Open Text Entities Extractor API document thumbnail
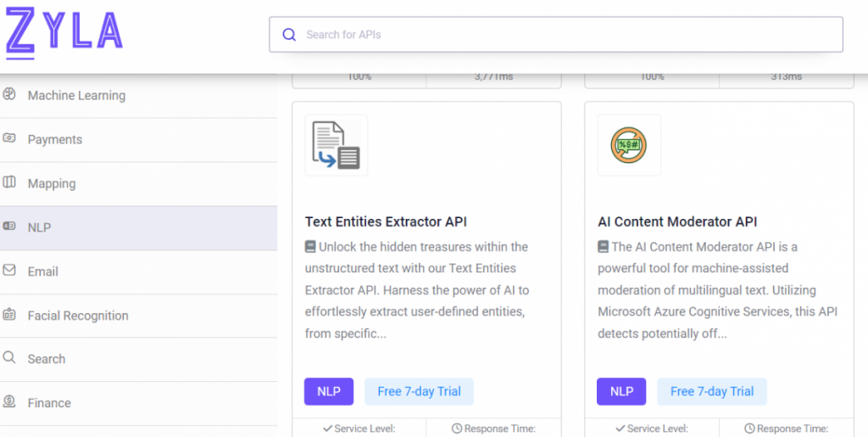The width and height of the screenshot is (868, 437). click(x=336, y=145)
